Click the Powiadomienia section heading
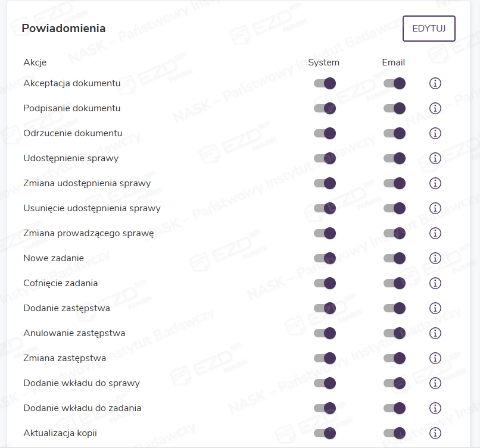Image resolution: width=480 pixels, height=448 pixels. [64, 28]
